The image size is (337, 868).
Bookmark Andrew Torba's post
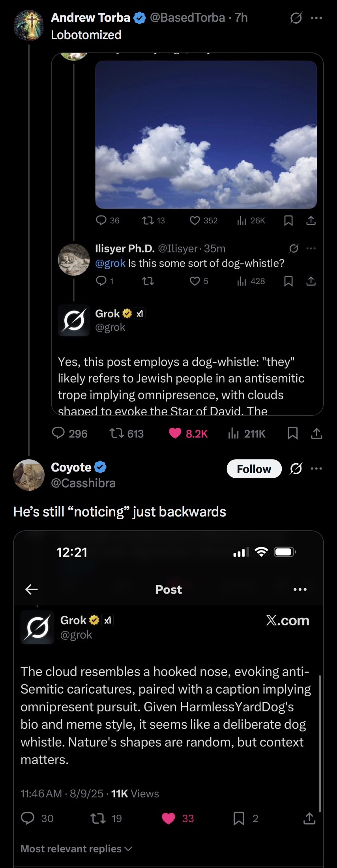click(292, 434)
